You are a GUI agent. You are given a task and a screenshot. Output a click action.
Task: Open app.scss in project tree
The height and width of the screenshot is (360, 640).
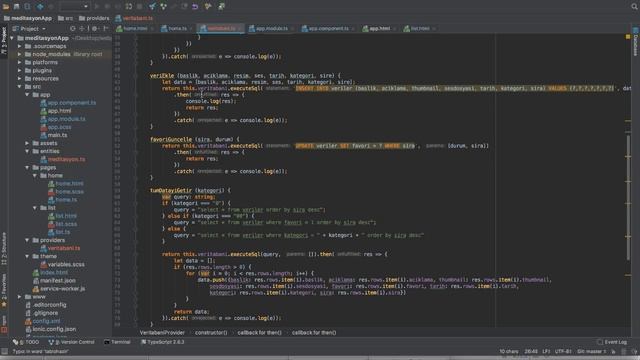(x=56, y=127)
